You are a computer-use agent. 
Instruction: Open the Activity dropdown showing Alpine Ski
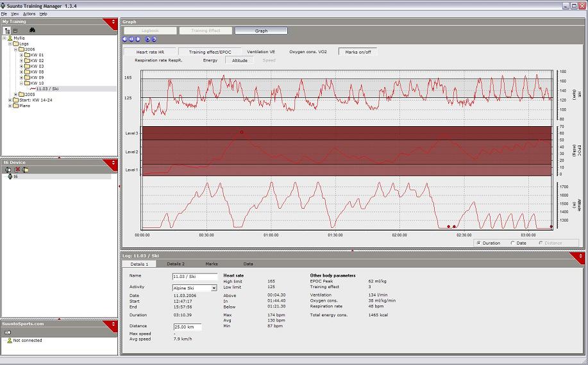tap(214, 288)
